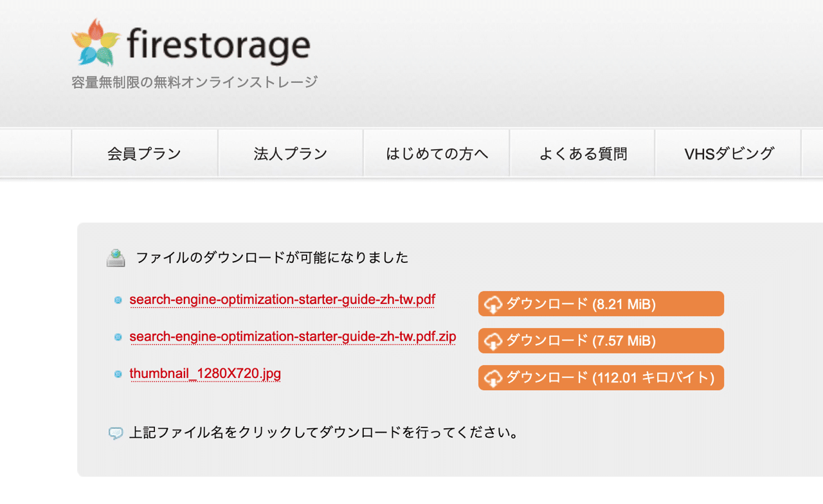The height and width of the screenshot is (504, 823).
Task: Open the thumbnail_1280X720.jpg file link
Action: 206,373
